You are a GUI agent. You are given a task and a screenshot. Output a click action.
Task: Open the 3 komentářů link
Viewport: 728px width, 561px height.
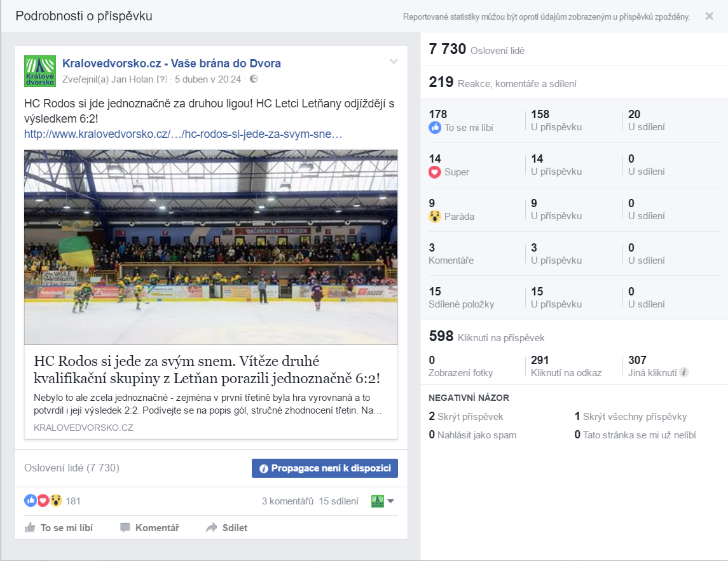(x=287, y=501)
